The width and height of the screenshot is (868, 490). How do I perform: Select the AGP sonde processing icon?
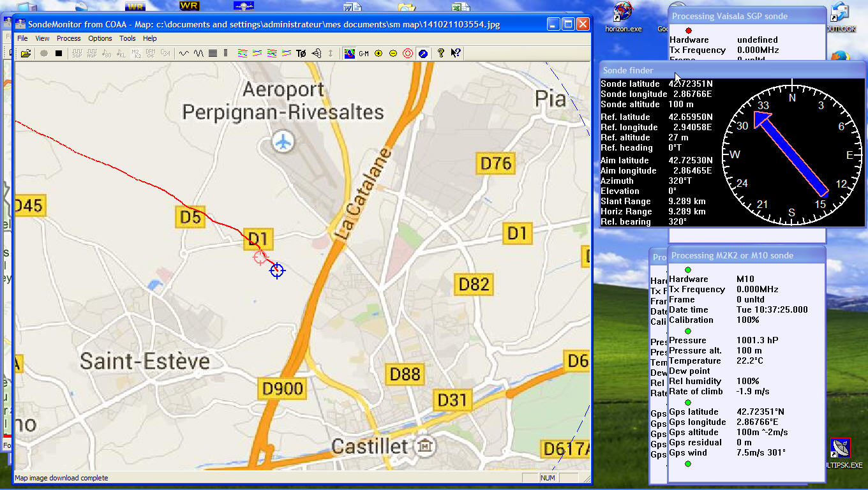point(92,54)
